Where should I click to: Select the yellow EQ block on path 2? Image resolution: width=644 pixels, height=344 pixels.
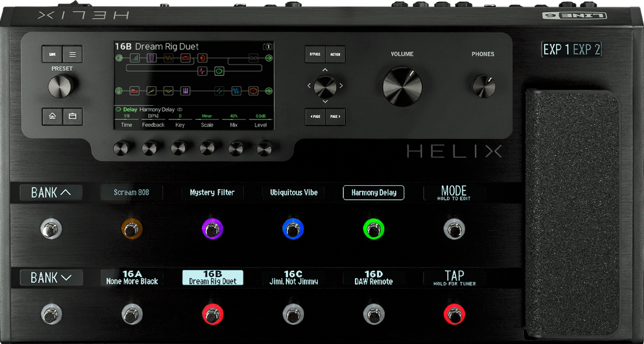(x=168, y=91)
